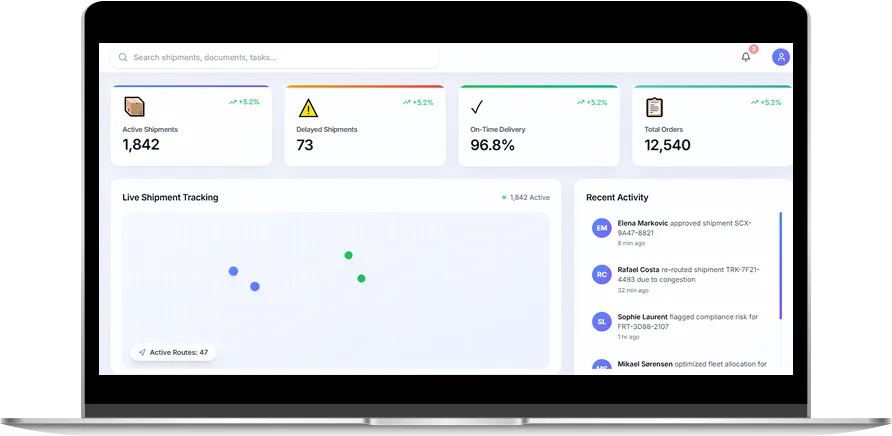Screen dimensions: 892x436
Task: Click the search magnifier icon
Action: tap(123, 58)
